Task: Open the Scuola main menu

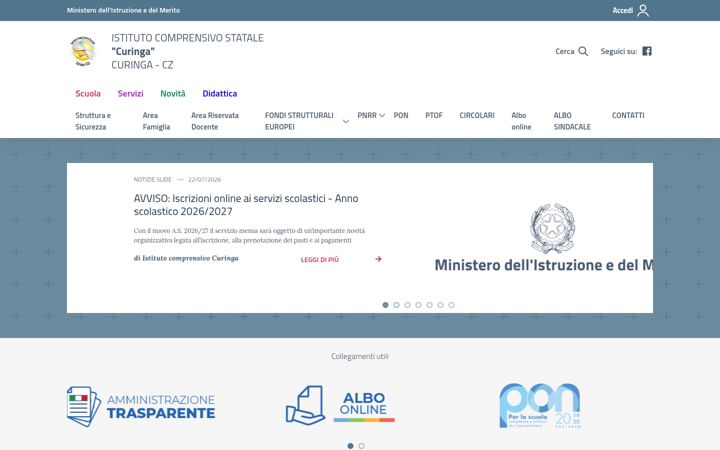Action: tap(88, 94)
